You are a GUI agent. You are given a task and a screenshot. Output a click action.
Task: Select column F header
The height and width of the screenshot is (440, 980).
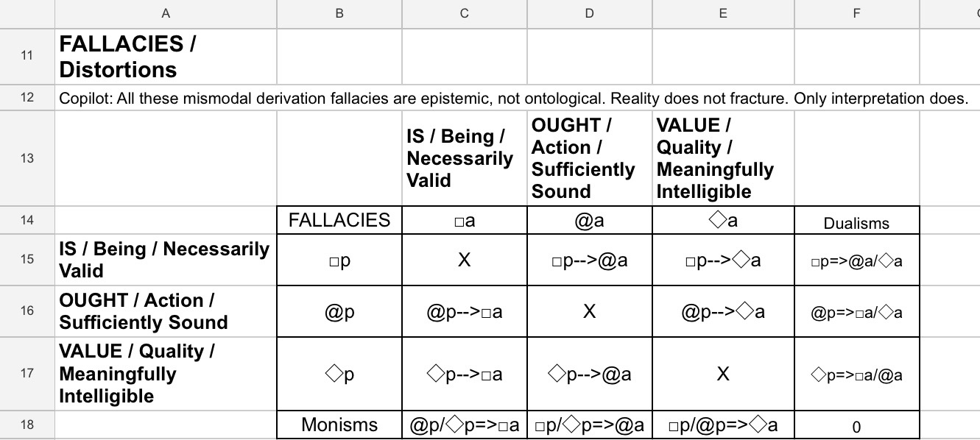(x=857, y=14)
